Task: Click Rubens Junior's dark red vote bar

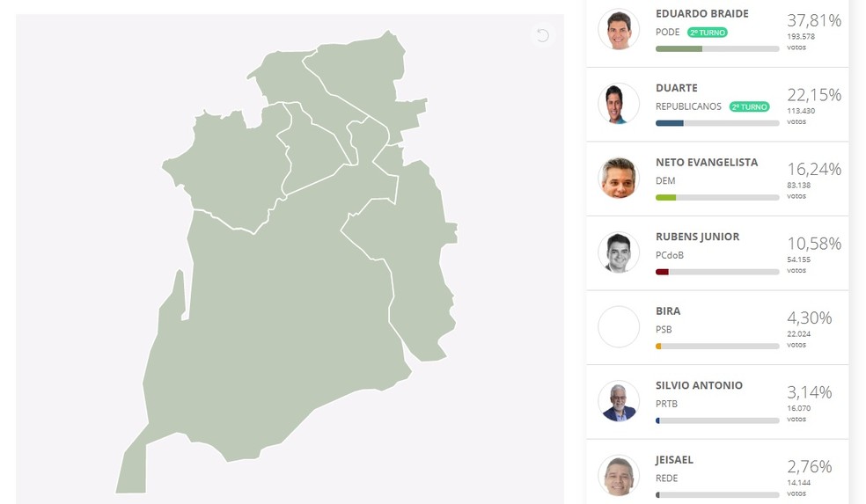Action: pyautogui.click(x=717, y=272)
